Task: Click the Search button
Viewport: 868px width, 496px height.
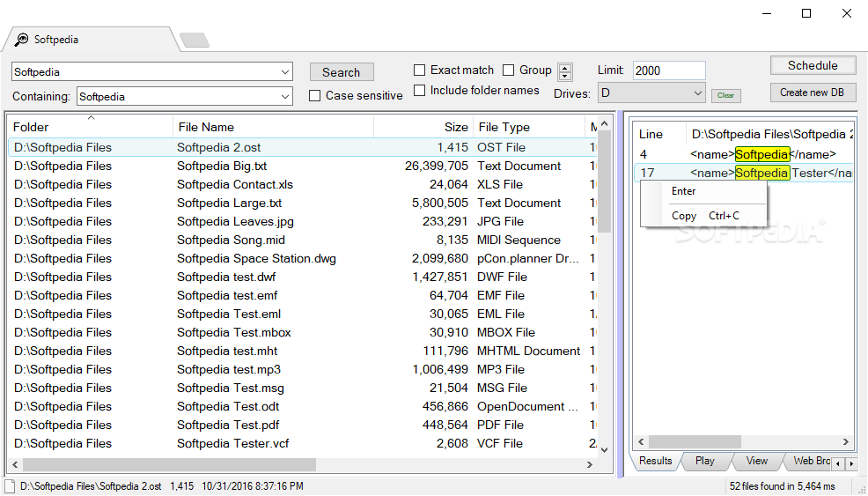Action: click(341, 72)
